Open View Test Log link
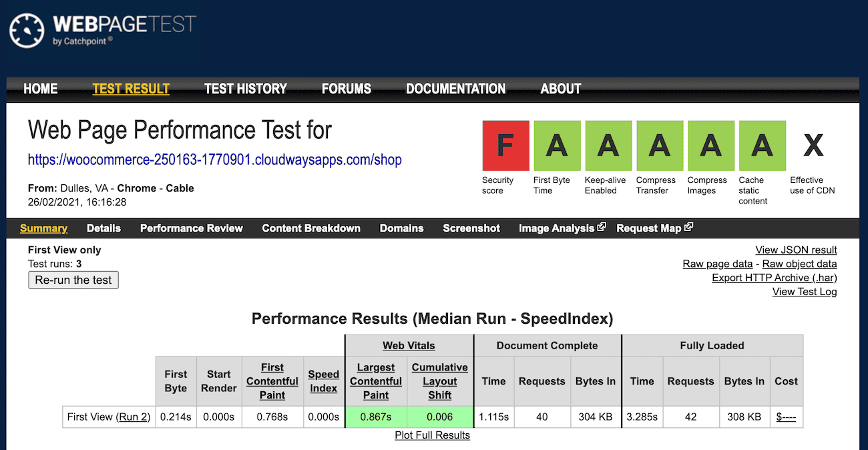 tap(805, 292)
